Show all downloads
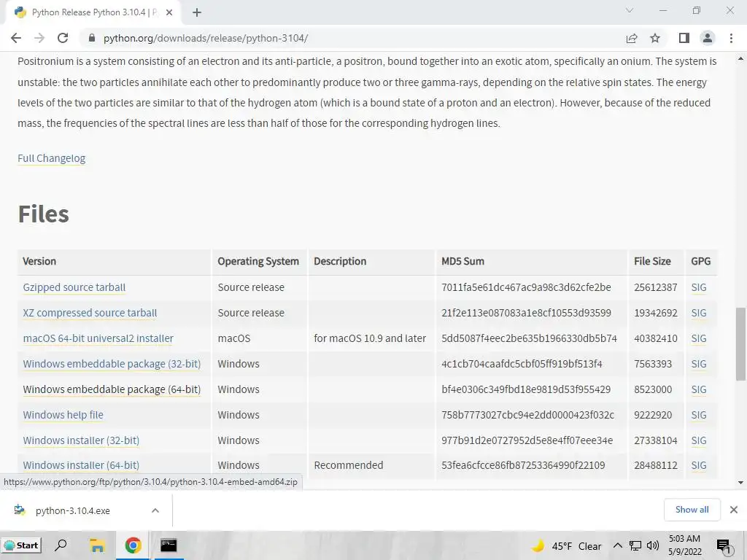Image resolution: width=747 pixels, height=560 pixels. [692, 510]
